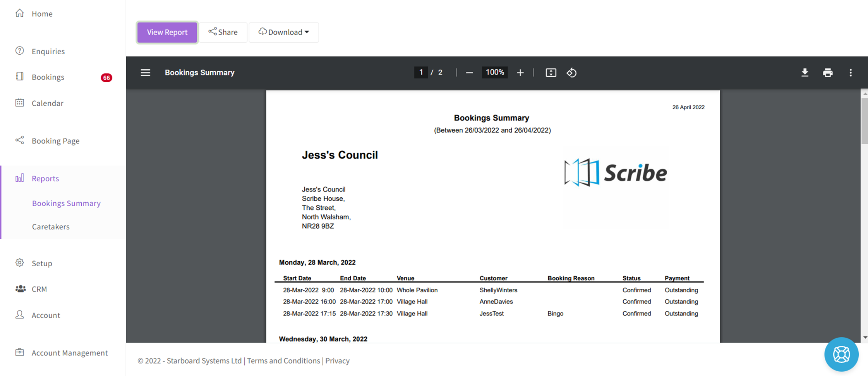Go to Bookings in the sidebar
The image size is (868, 376).
48,77
